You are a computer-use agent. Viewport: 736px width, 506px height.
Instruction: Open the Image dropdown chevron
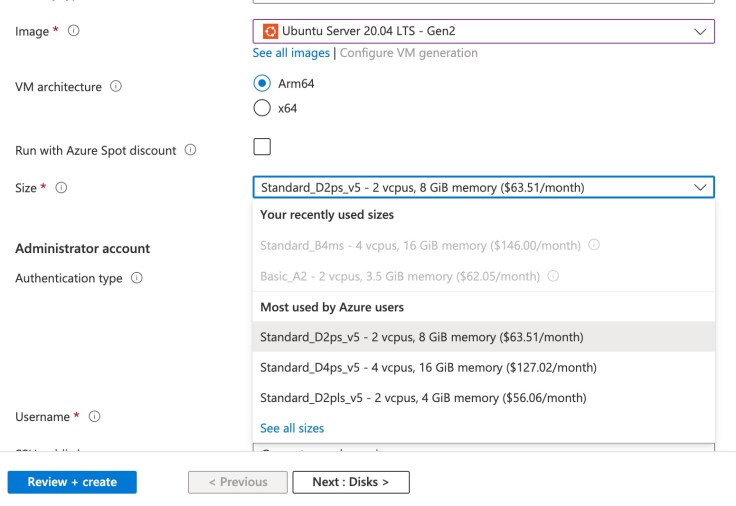click(700, 31)
